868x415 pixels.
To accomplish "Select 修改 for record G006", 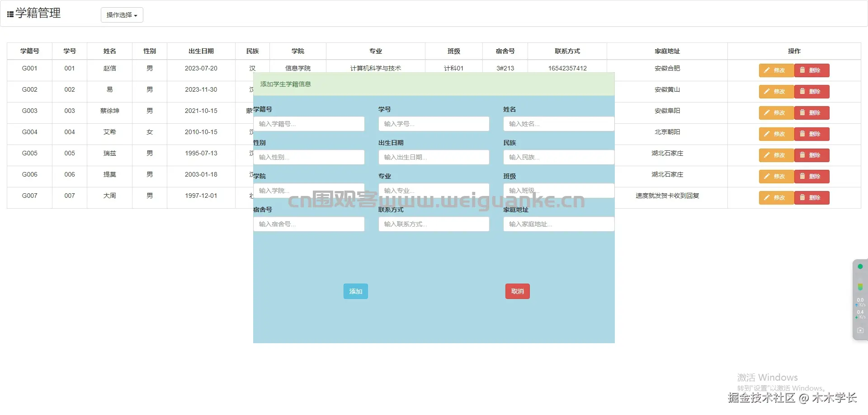I will click(776, 177).
